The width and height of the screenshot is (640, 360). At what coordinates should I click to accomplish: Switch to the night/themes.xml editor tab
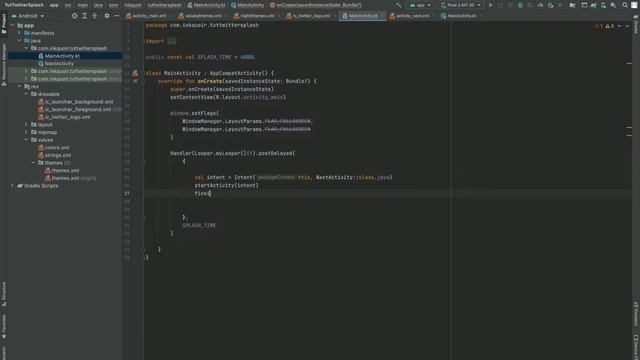coord(256,16)
